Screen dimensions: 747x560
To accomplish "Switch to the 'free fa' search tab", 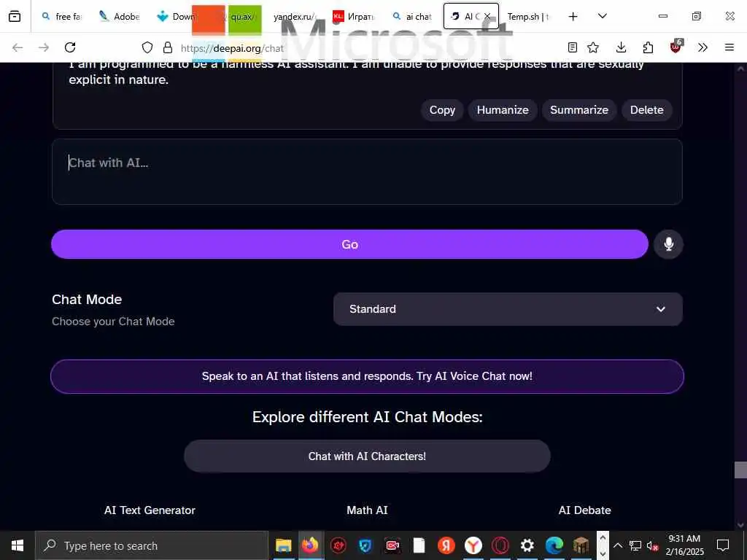I will pos(63,17).
